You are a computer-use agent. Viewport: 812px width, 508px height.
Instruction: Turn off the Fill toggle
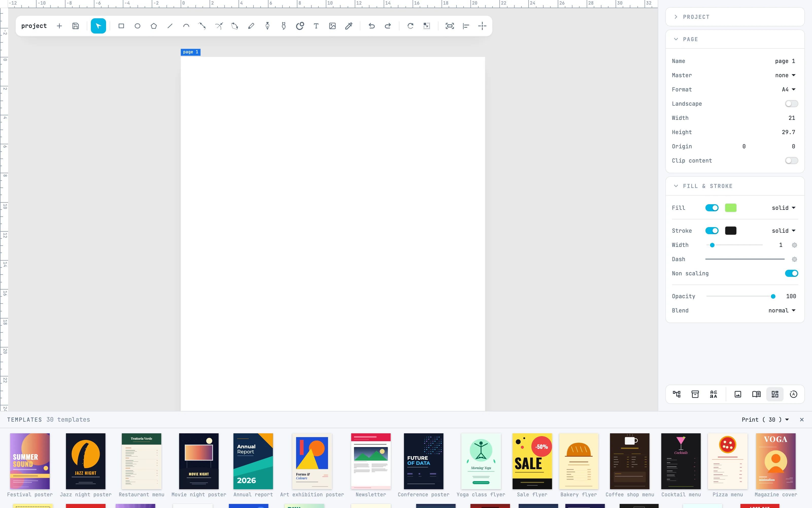tap(712, 208)
